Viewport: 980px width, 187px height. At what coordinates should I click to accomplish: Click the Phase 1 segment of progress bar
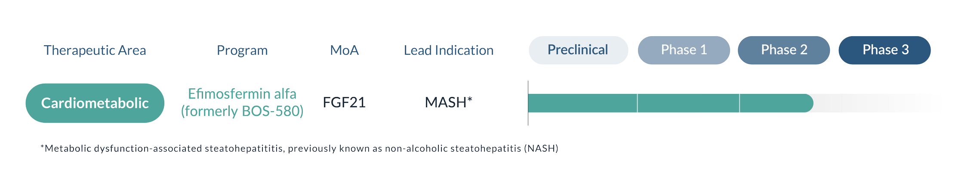[688, 103]
